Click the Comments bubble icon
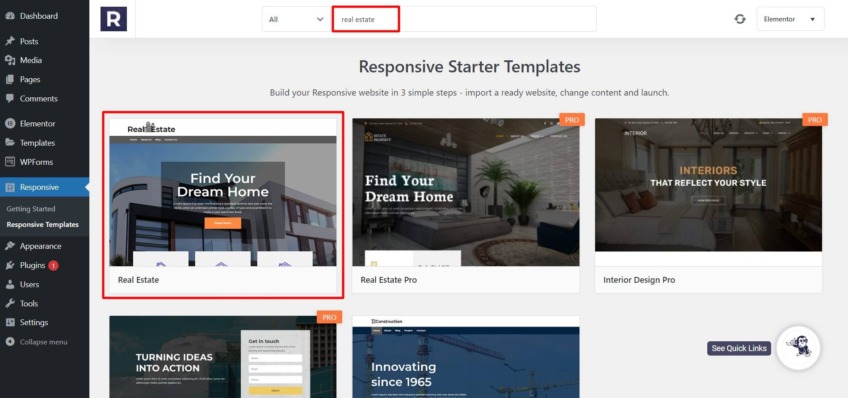This screenshot has width=848, height=398. 10,98
